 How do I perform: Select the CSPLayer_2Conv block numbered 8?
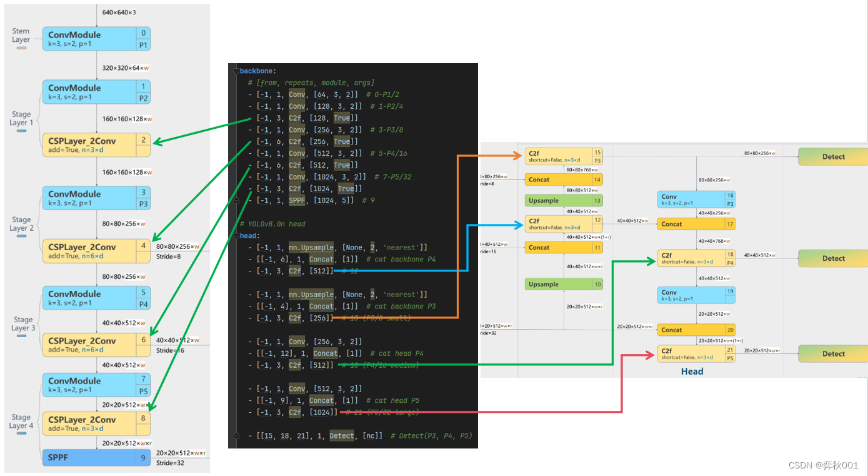coord(96,423)
